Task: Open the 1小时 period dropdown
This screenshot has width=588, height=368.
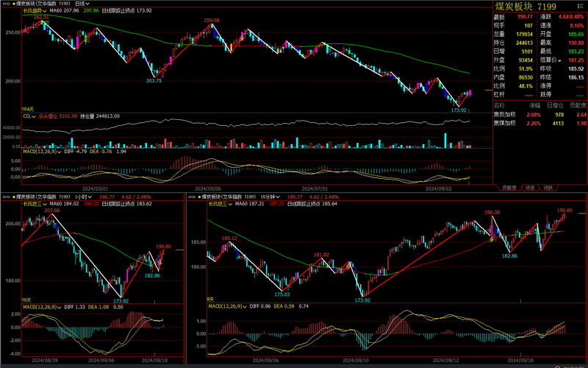Action: [83, 197]
